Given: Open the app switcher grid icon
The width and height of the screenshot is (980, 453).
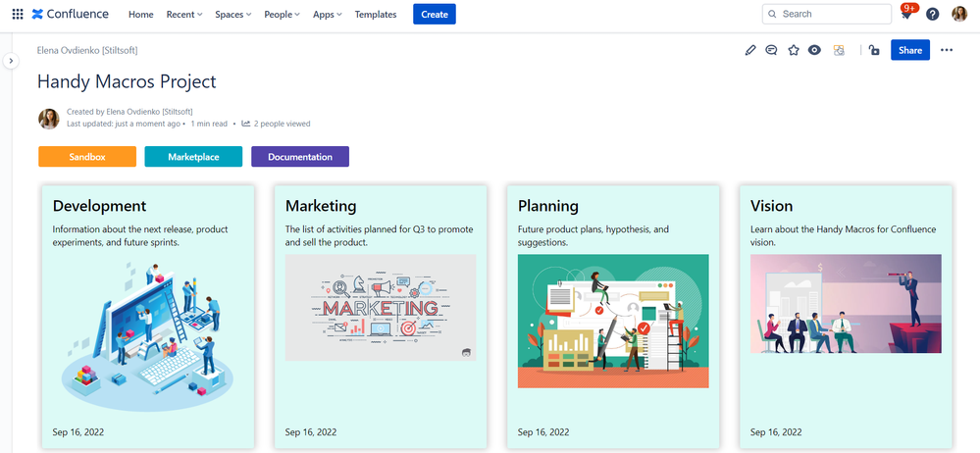Looking at the screenshot, I should click(x=18, y=14).
